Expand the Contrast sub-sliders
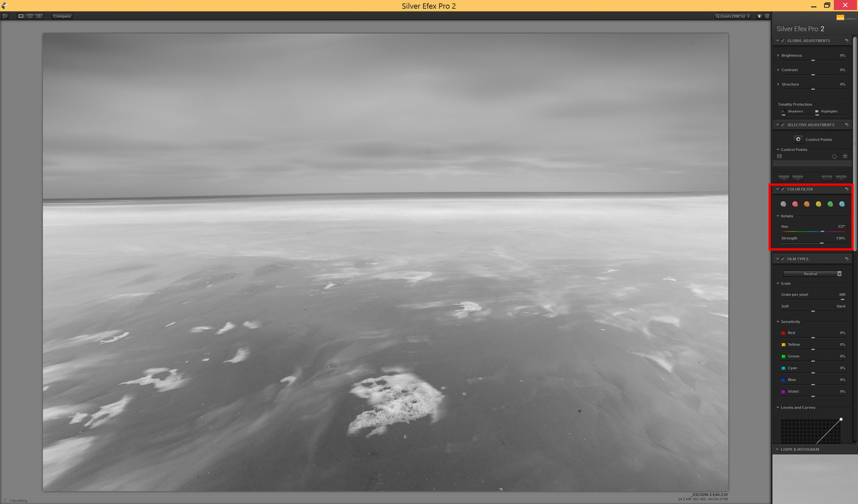 pyautogui.click(x=778, y=70)
